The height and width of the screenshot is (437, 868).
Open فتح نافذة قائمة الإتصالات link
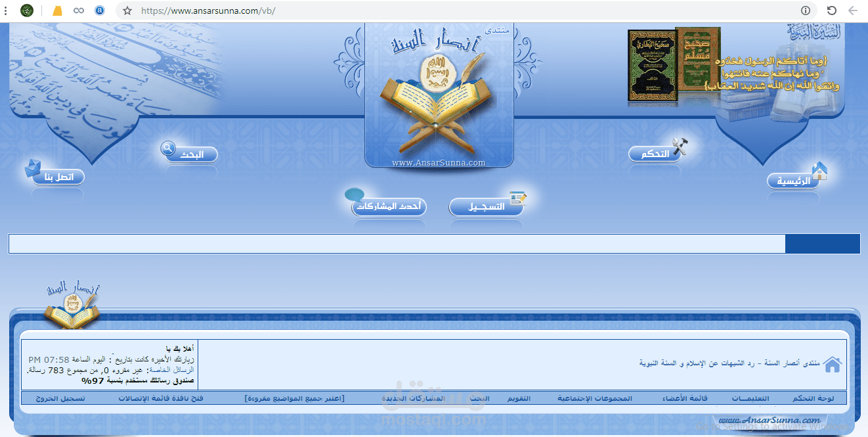pyautogui.click(x=161, y=399)
